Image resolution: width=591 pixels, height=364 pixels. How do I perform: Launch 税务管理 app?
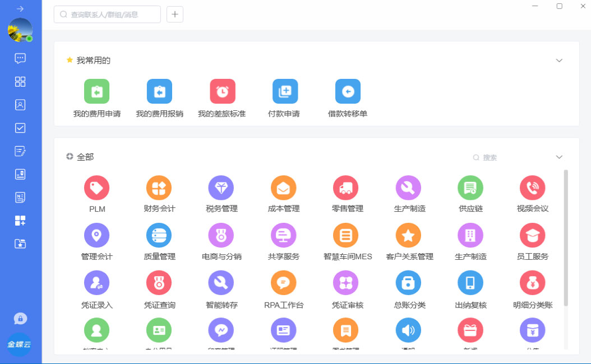(221, 188)
